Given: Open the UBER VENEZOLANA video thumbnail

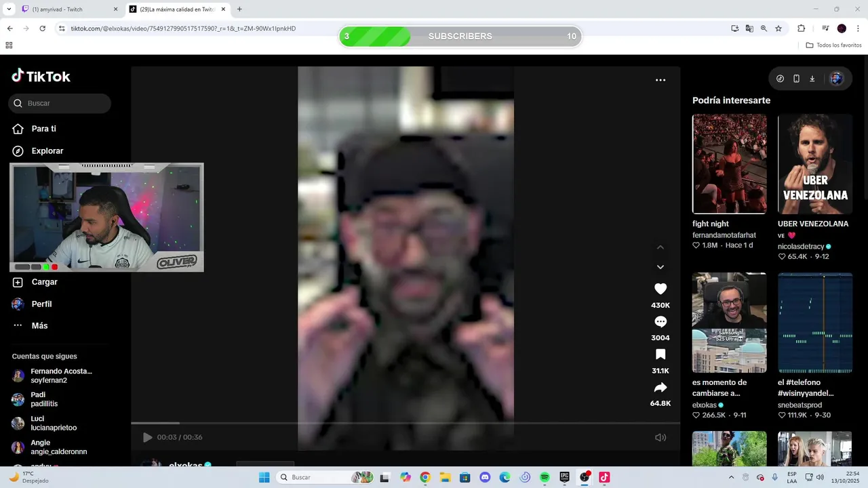Looking at the screenshot, I should point(815,163).
